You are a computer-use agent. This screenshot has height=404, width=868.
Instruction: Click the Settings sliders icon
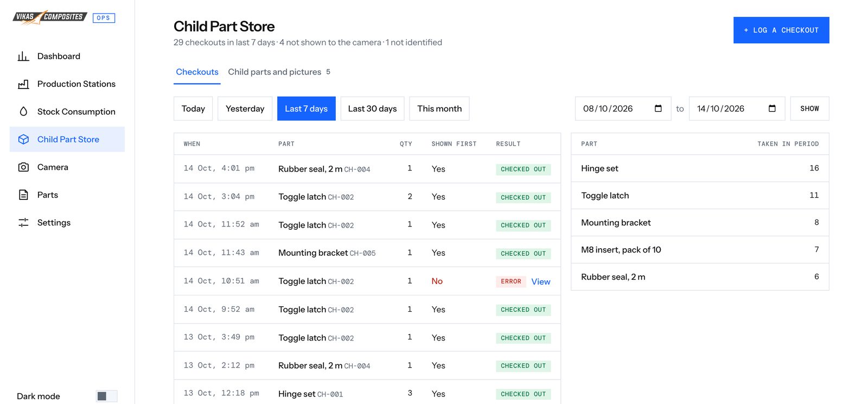(23, 223)
